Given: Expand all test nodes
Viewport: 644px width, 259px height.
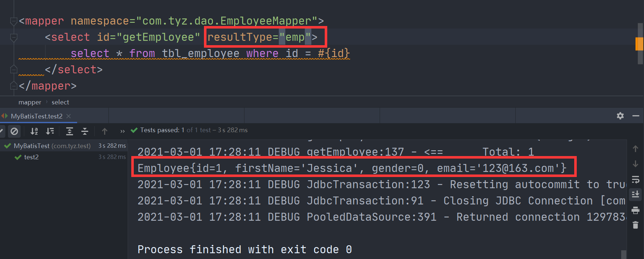Looking at the screenshot, I should (69, 131).
